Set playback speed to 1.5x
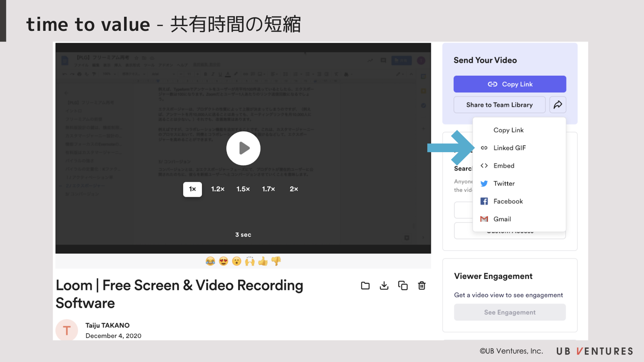 tap(243, 189)
